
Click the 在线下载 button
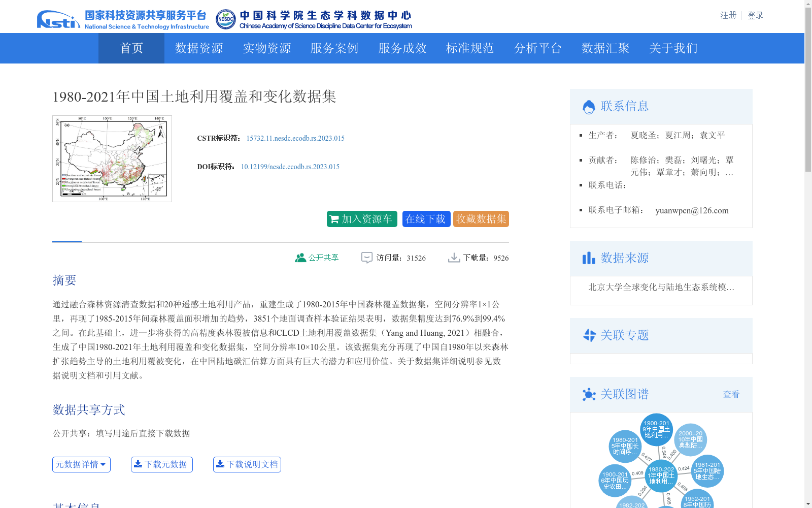426,219
